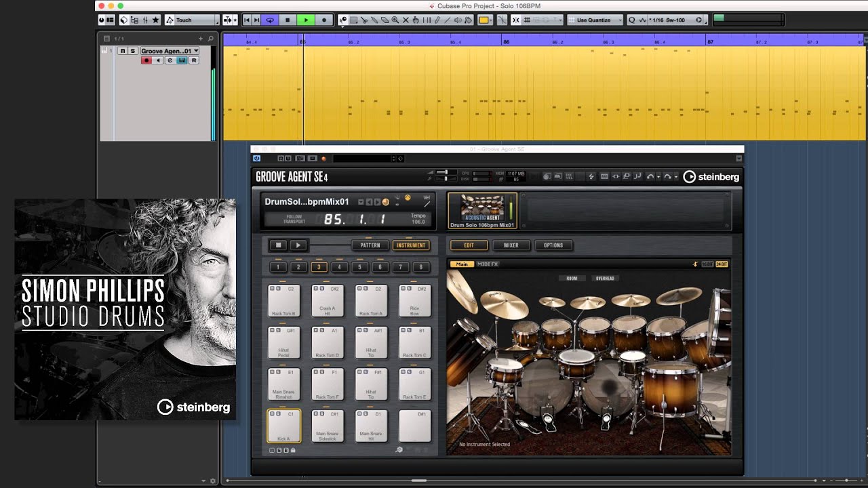Click the Groove Agent undo arrow
The width and height of the screenshot is (868, 488).
[650, 177]
